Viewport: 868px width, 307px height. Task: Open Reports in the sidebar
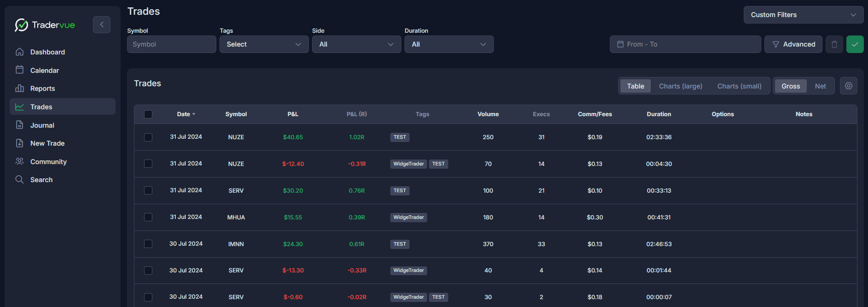tap(63, 89)
